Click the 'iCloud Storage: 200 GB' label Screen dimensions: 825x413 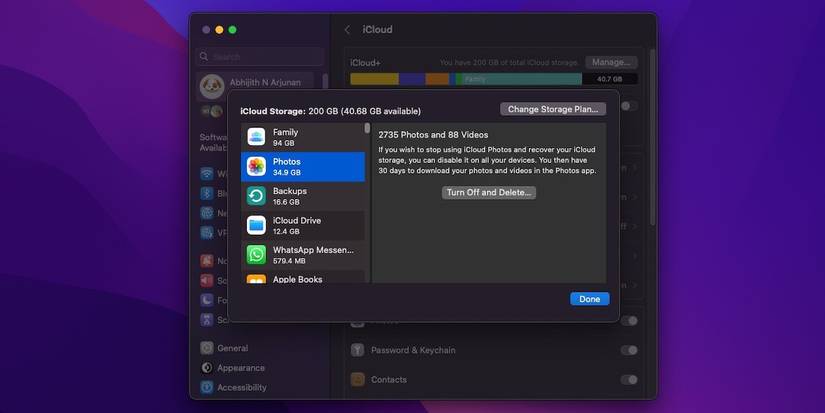coord(330,111)
